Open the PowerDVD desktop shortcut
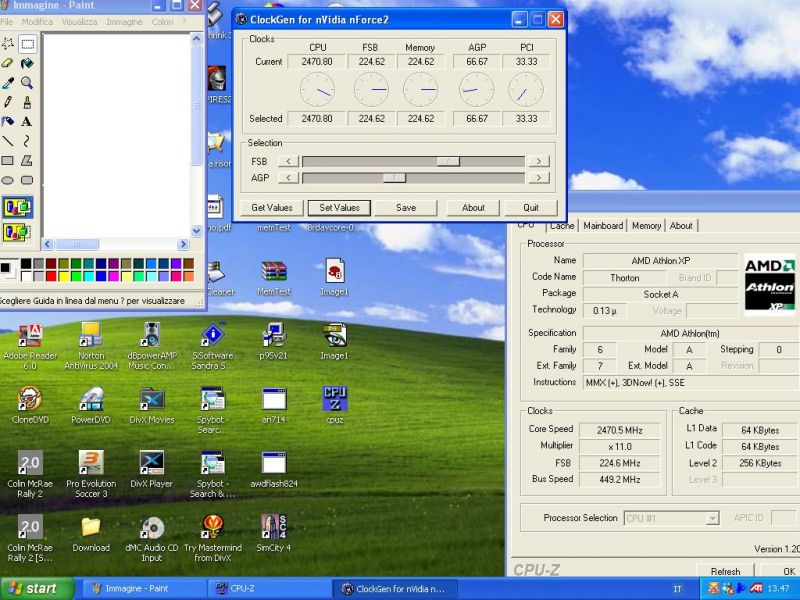 [x=91, y=406]
